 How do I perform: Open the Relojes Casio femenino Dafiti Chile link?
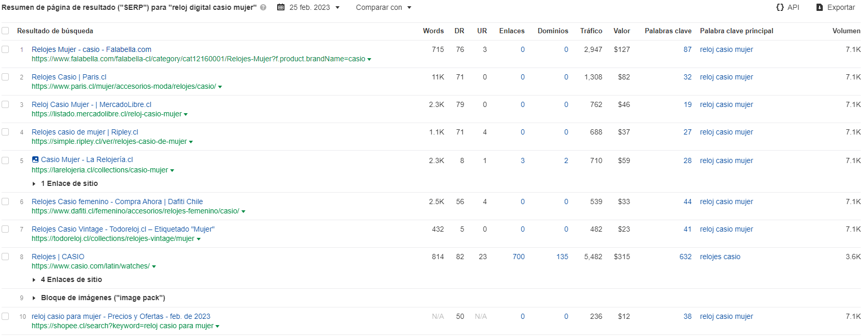tap(118, 201)
